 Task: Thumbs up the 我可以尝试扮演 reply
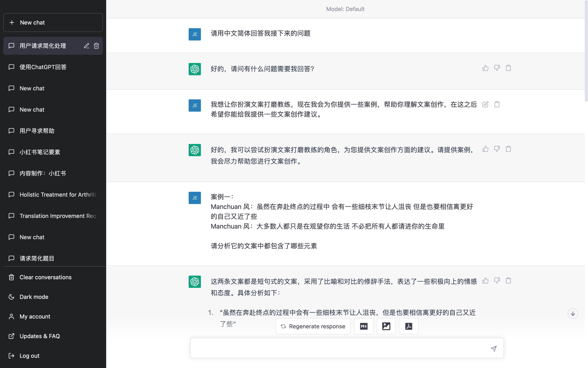[485, 149]
